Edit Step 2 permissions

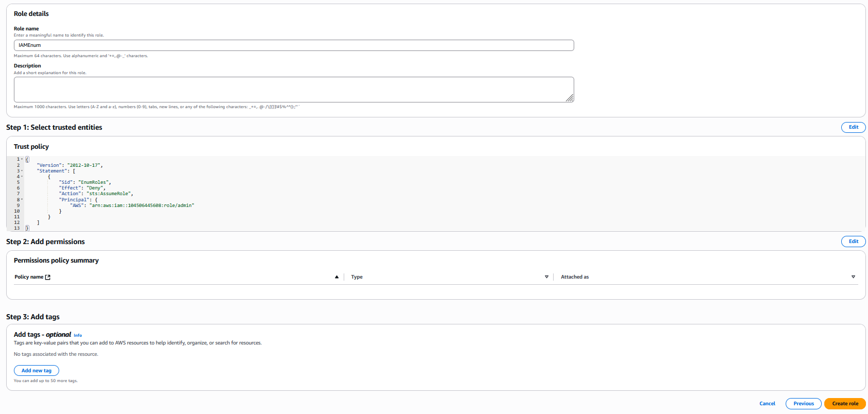point(853,242)
